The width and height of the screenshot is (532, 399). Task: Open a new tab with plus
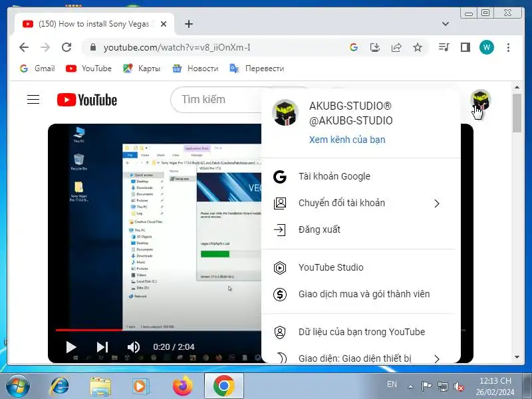tap(189, 24)
